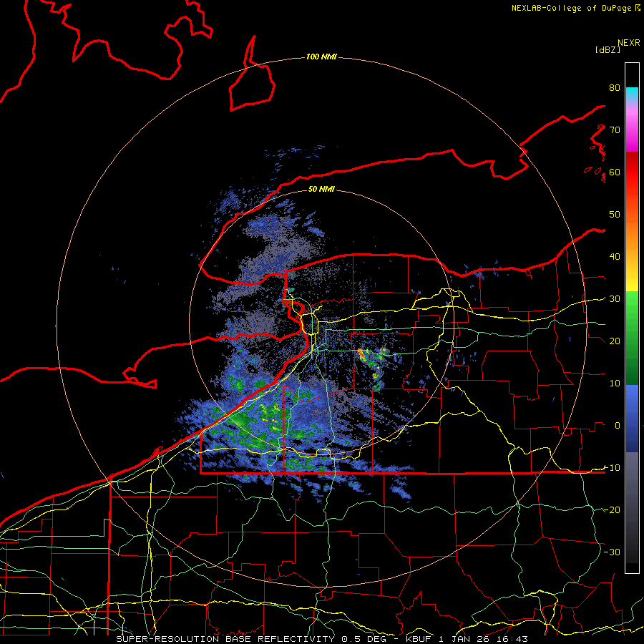The width and height of the screenshot is (644, 644).
Task: Click the 0 value on the dBZ scale
Action: click(618, 426)
